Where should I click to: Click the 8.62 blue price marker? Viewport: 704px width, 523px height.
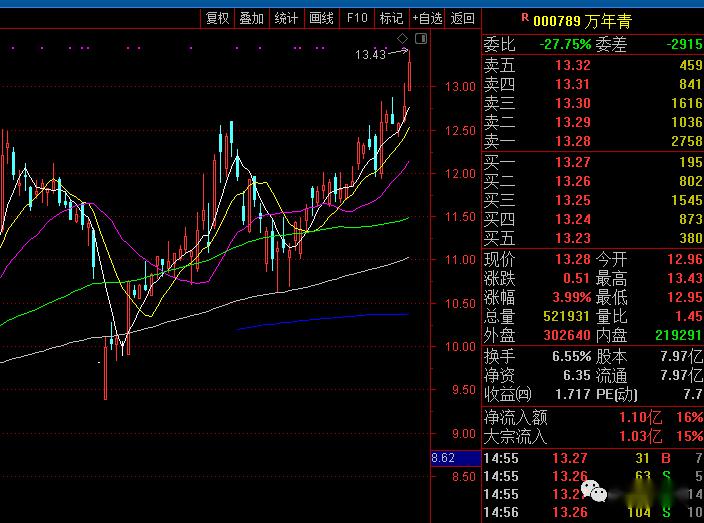point(456,458)
